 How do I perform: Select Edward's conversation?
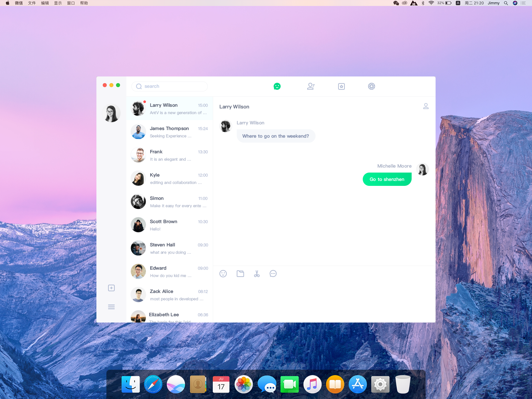170,272
